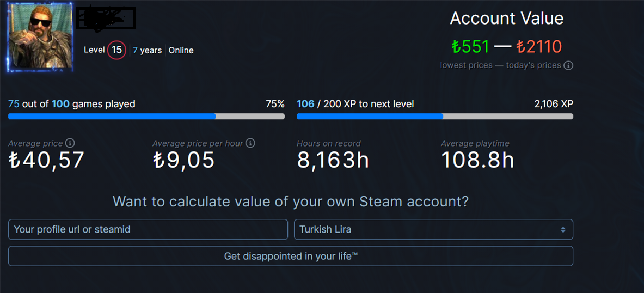
Task: Click the green lowest price ₺551 value
Action: tap(471, 47)
